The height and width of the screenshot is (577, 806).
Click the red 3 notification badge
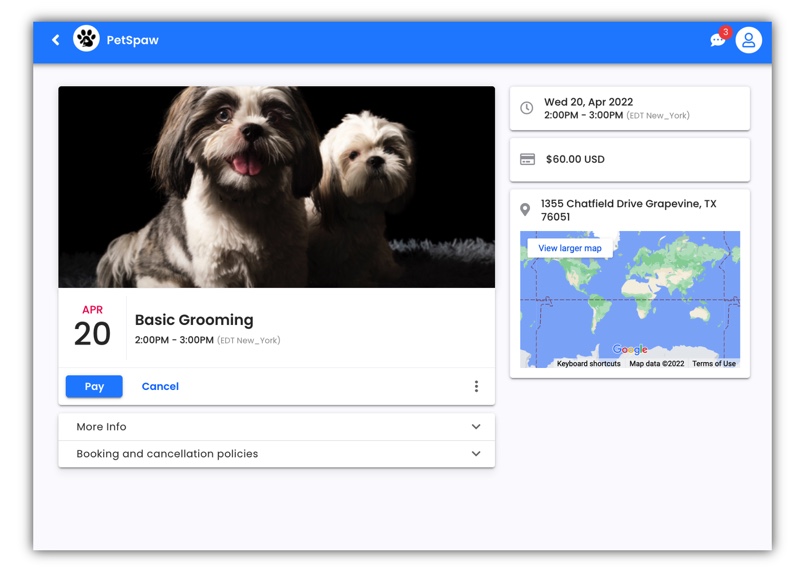725,32
